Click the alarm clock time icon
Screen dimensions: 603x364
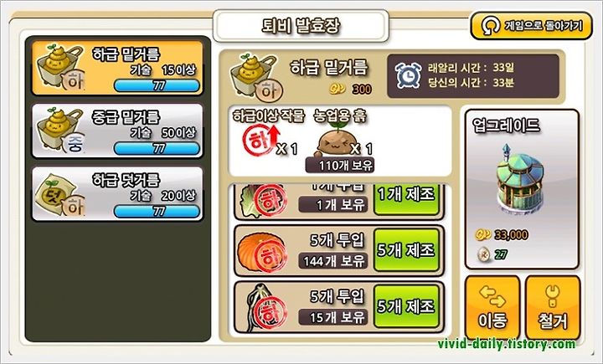(409, 75)
